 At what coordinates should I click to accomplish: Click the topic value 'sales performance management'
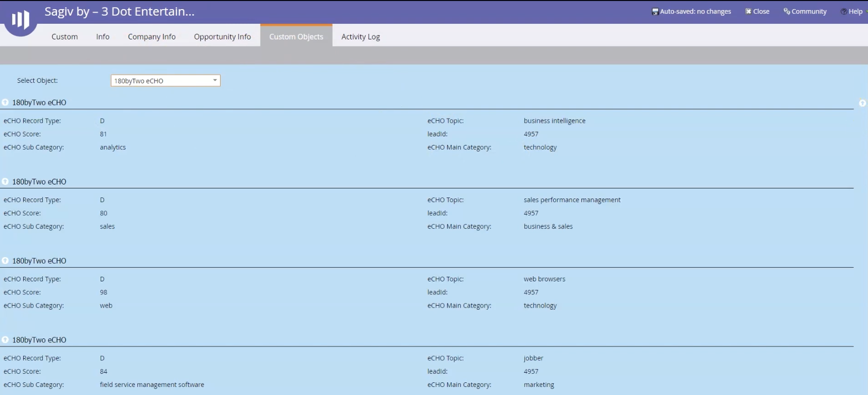pyautogui.click(x=572, y=200)
